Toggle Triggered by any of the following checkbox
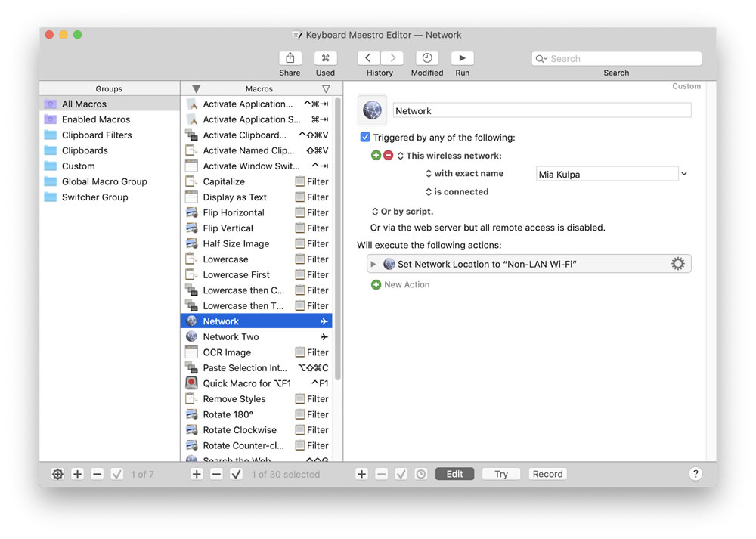 click(x=365, y=137)
